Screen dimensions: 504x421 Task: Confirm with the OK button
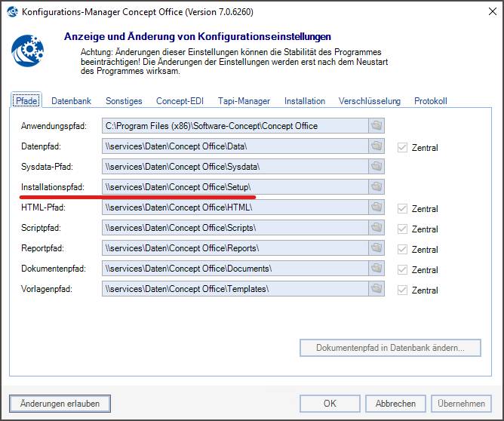[330, 404]
